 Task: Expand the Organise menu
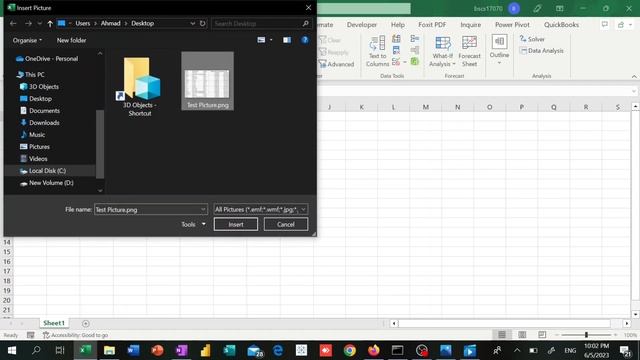click(27, 40)
